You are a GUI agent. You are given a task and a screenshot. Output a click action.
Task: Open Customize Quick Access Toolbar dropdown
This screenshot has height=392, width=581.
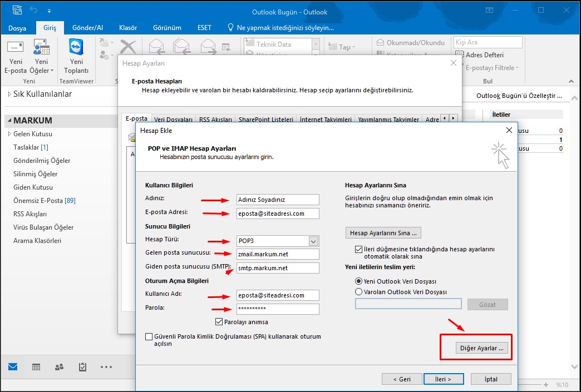coord(49,11)
